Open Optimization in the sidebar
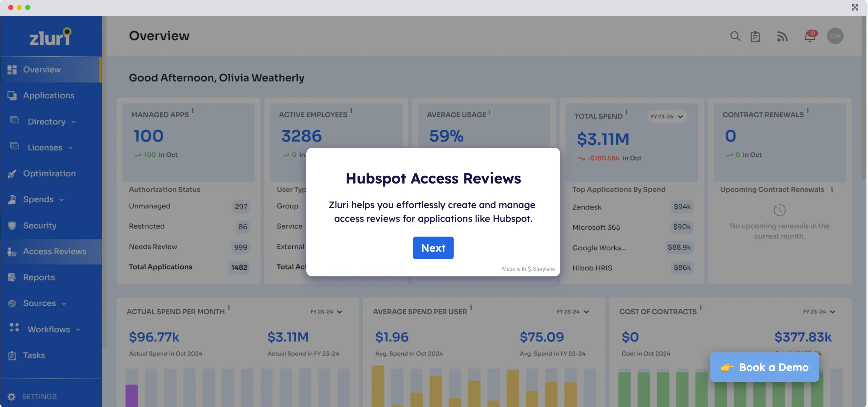 (50, 173)
